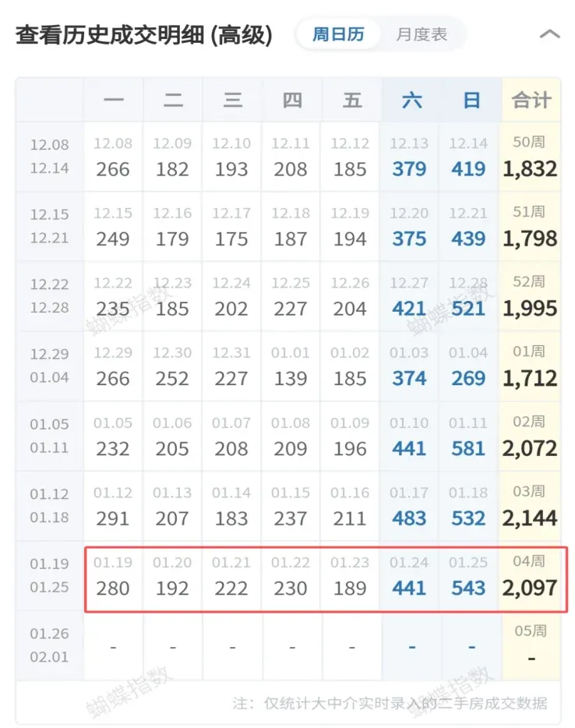Click the 03周 total 2,144 cell
Viewport: 575px width, 728px height.
[x=530, y=507]
